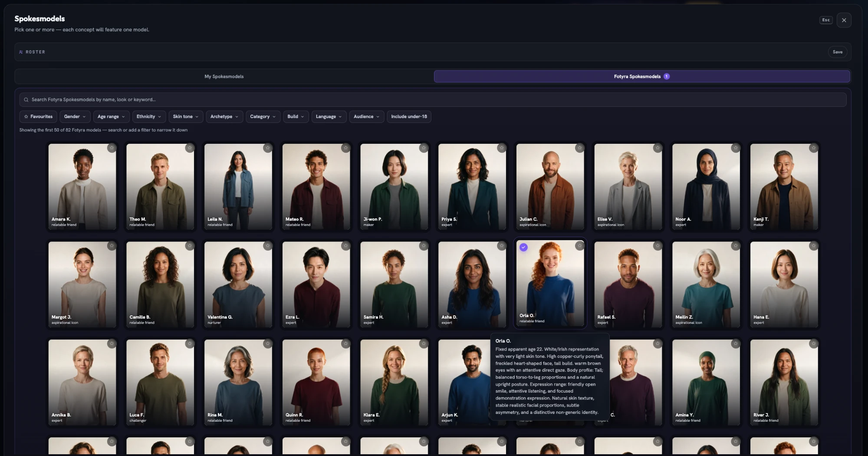Screen dimensions: 868x456
Task: Expand the Category dropdown
Action: click(263, 116)
